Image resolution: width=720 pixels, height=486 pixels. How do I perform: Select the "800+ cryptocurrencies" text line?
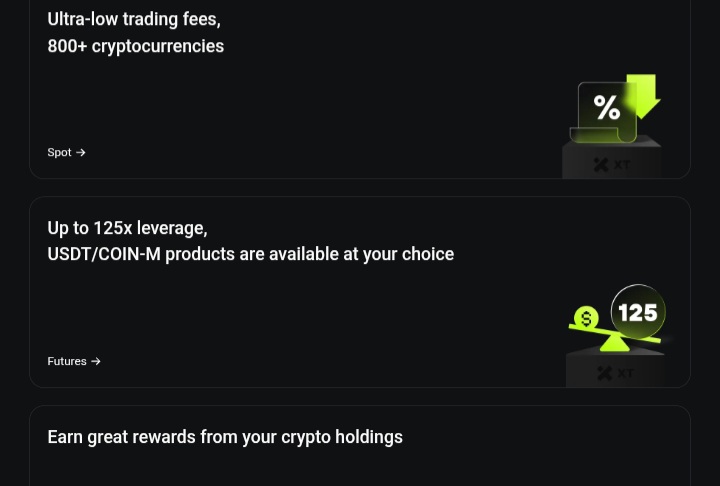[x=135, y=46]
